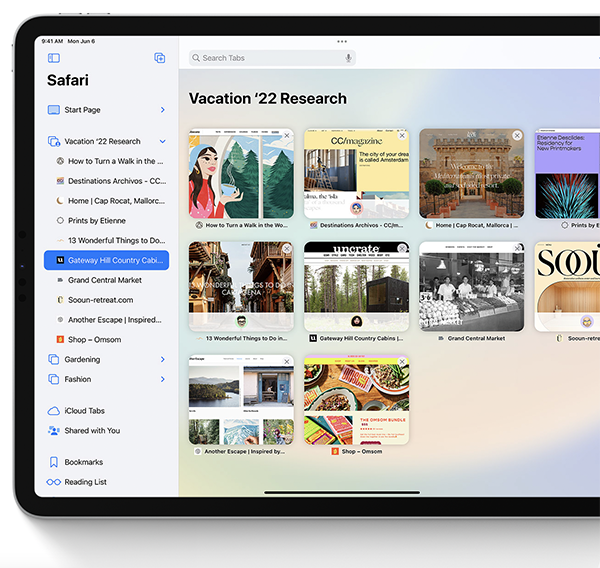Click the shared-by avatar on the Destinations thumbnail
The height and width of the screenshot is (568, 600).
[357, 208]
